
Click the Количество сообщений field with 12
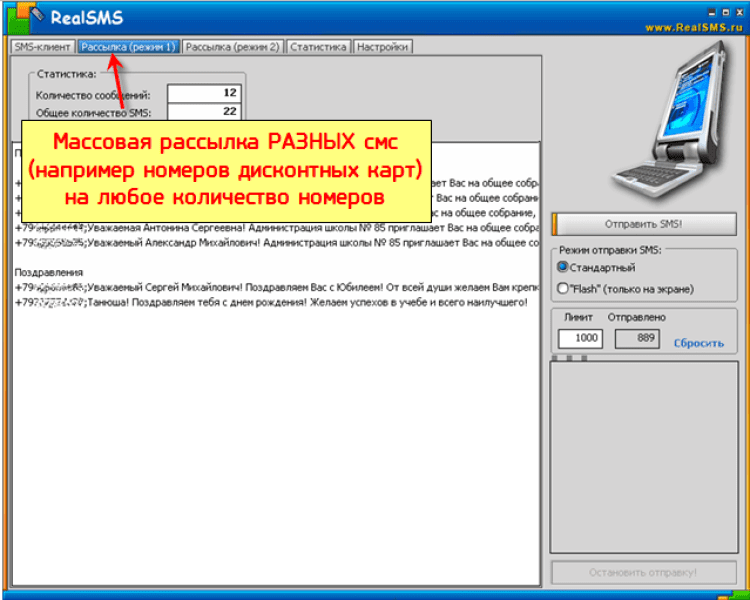[x=204, y=93]
